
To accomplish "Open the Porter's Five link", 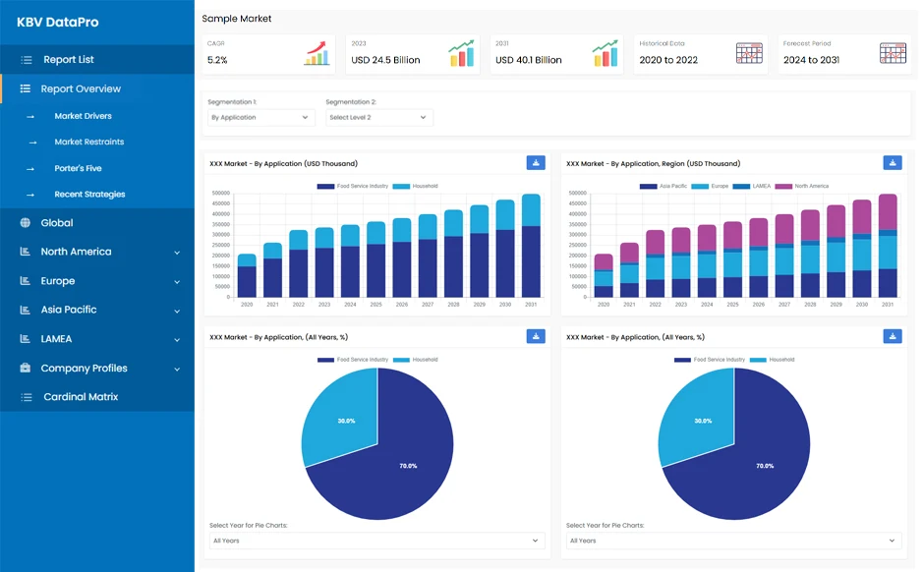I will (78, 168).
